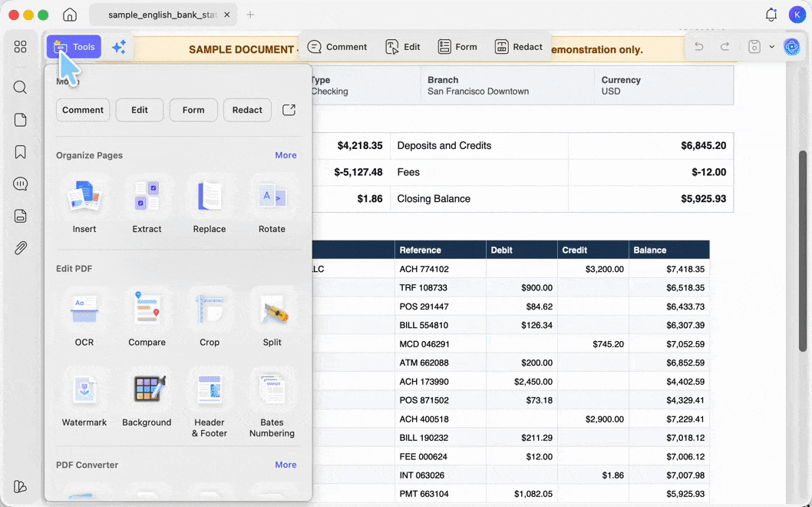Click 'San Francisco Downtown' branch text
This screenshot has height=507, width=812.
point(478,91)
